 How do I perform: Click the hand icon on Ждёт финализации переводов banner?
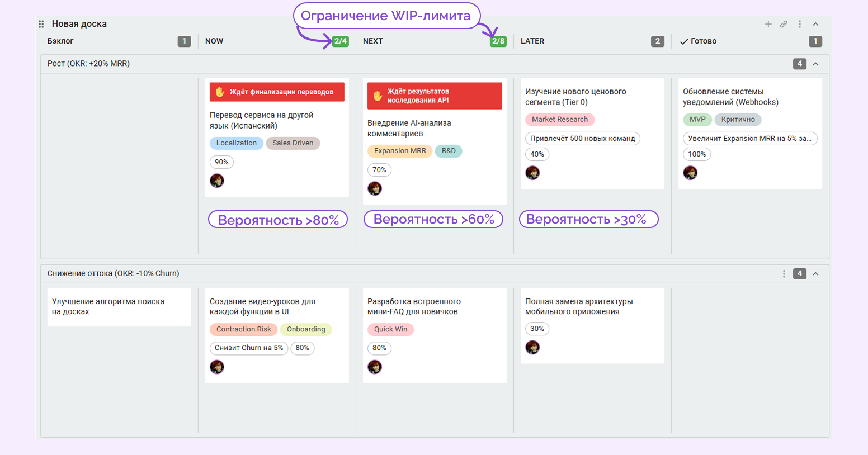coord(220,91)
